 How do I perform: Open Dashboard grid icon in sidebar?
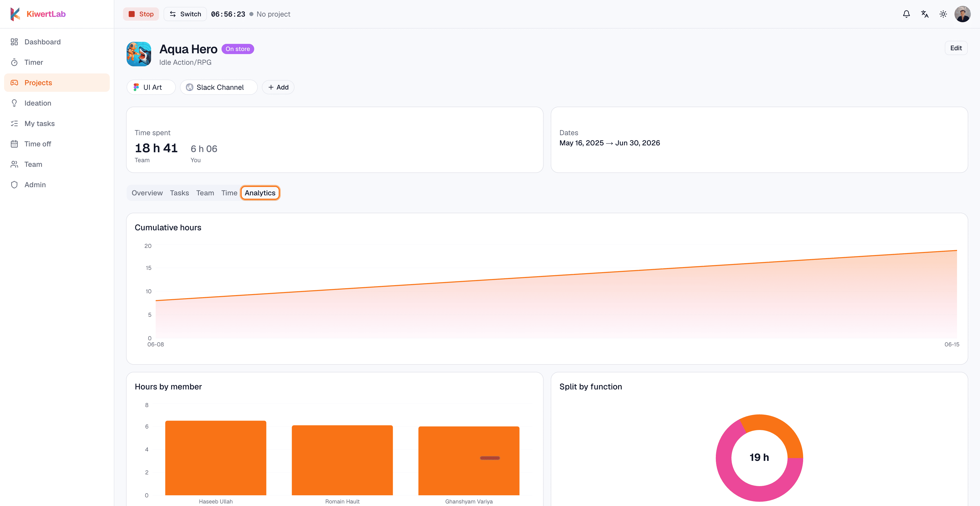pos(14,42)
